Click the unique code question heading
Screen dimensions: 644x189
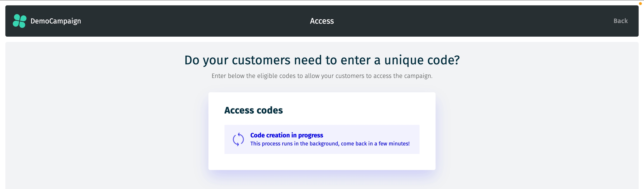[x=322, y=60]
